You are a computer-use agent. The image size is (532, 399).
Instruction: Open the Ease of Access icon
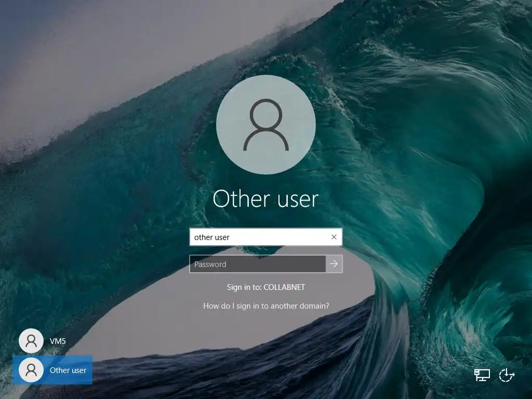(507, 375)
